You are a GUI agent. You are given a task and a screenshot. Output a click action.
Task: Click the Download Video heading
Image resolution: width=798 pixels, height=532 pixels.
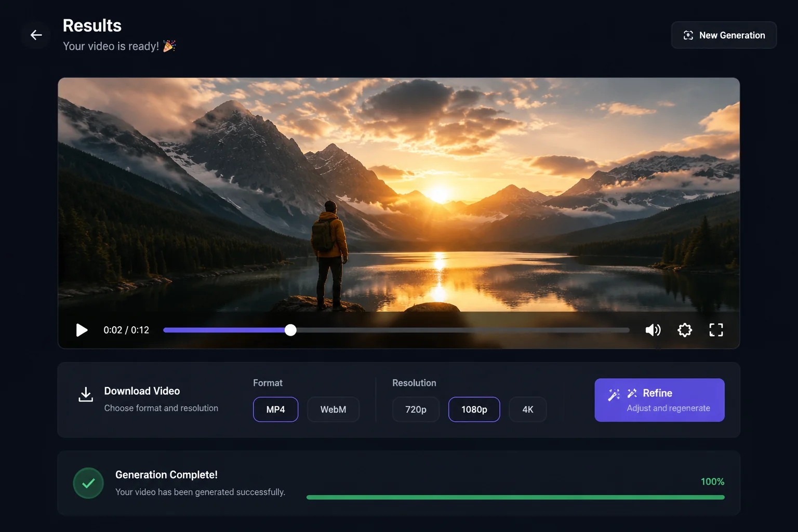pyautogui.click(x=142, y=391)
